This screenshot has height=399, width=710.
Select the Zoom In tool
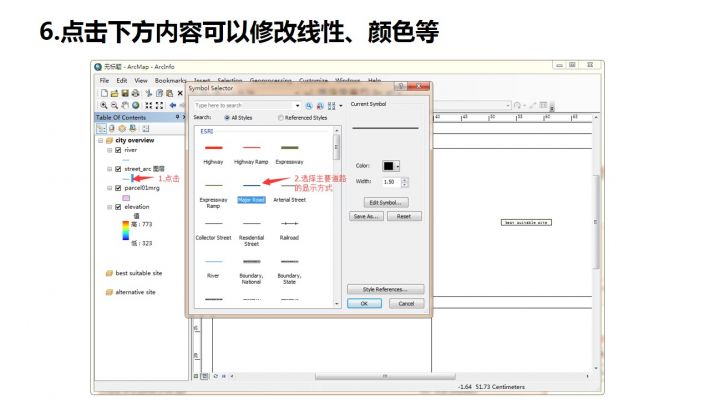(x=104, y=105)
